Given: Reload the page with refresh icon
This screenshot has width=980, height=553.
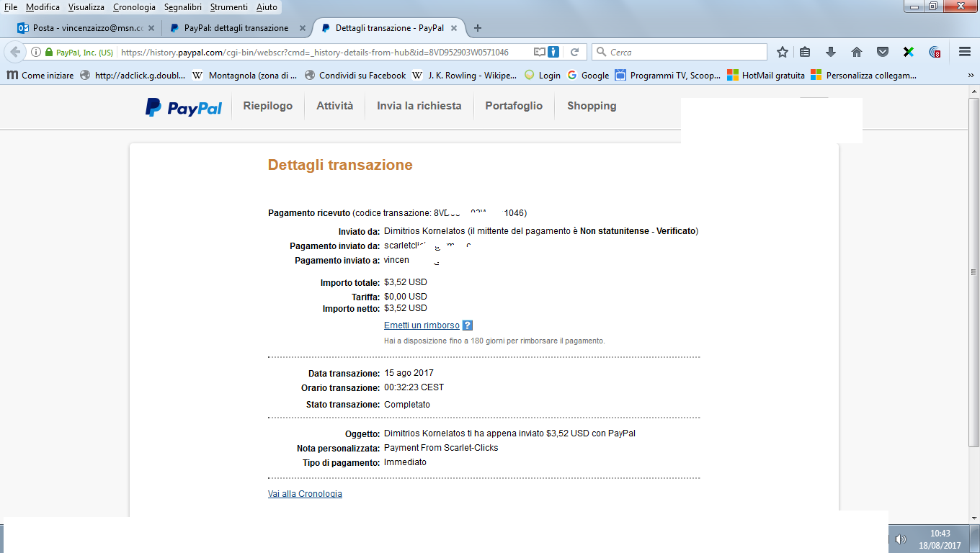Looking at the screenshot, I should 574,52.
